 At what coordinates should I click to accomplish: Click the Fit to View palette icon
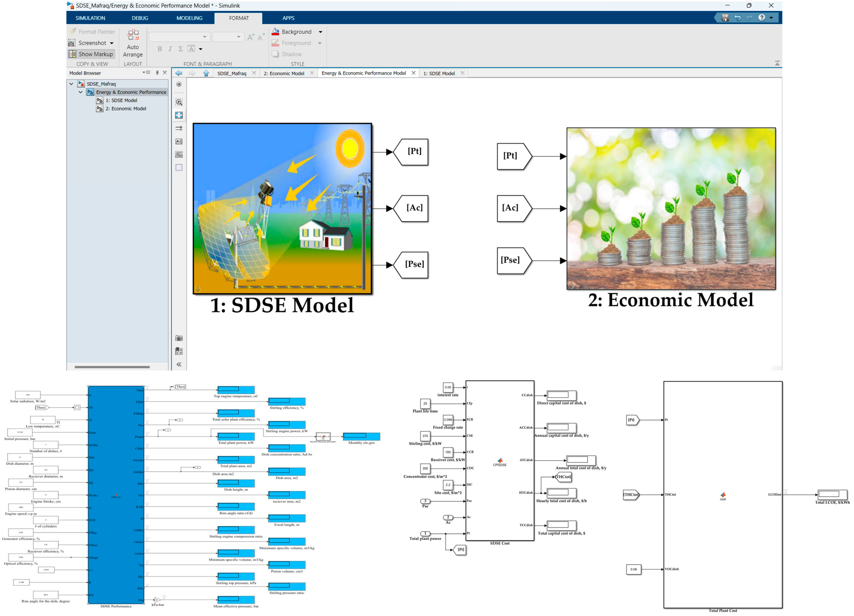[x=179, y=115]
